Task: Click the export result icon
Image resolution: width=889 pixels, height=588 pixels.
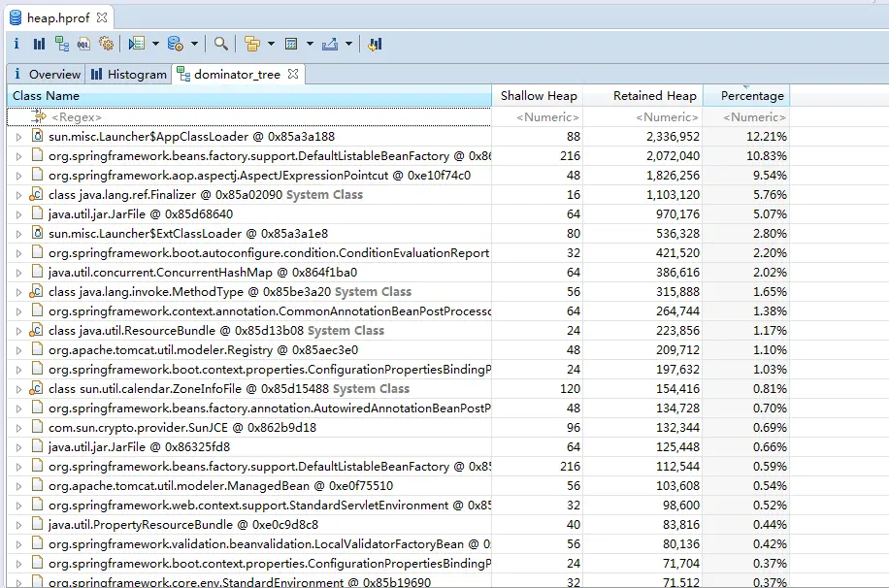Action: [x=329, y=44]
